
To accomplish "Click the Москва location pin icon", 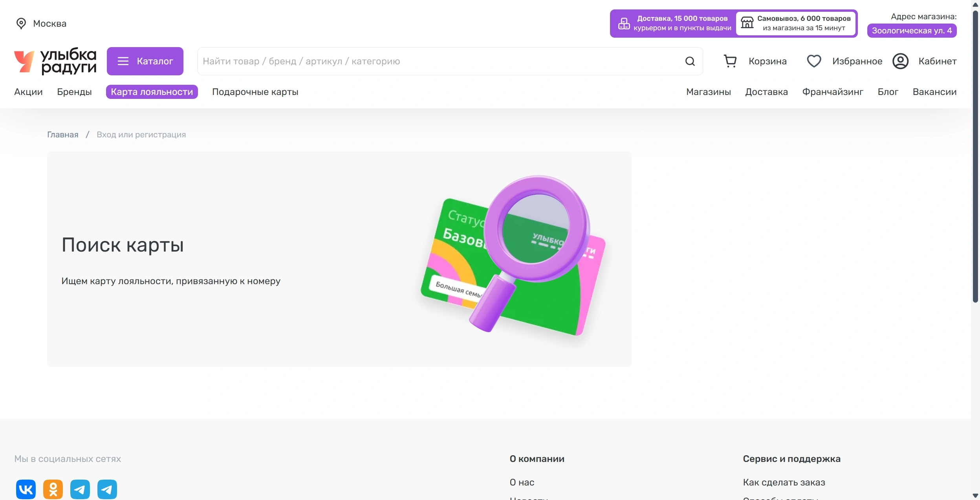I will click(21, 24).
